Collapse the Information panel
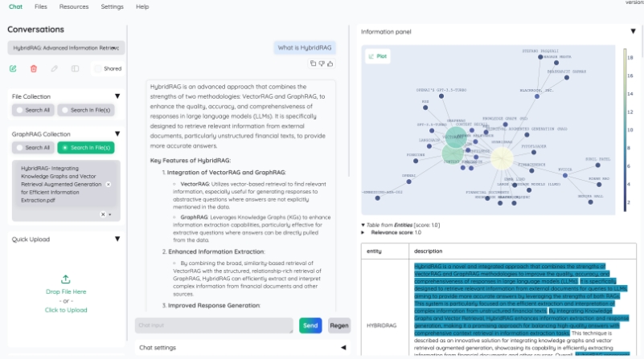This screenshot has width=644, height=359. pos(632,31)
